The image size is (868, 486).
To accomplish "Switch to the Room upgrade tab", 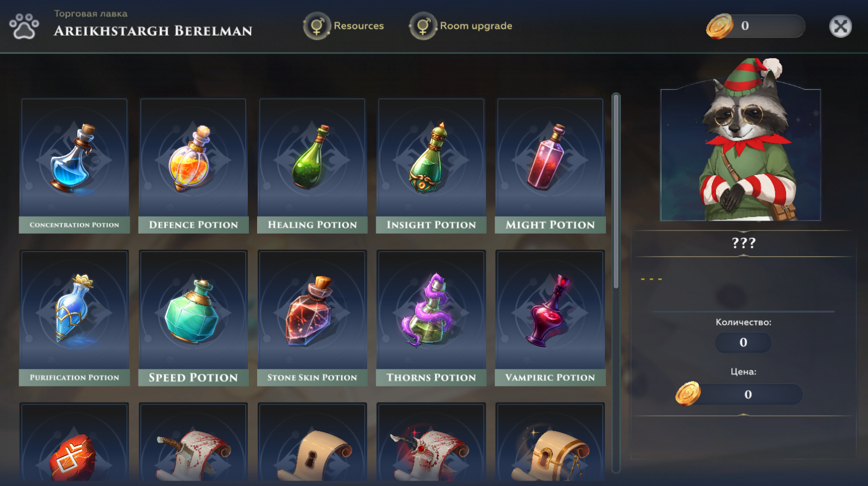I will coord(461,26).
